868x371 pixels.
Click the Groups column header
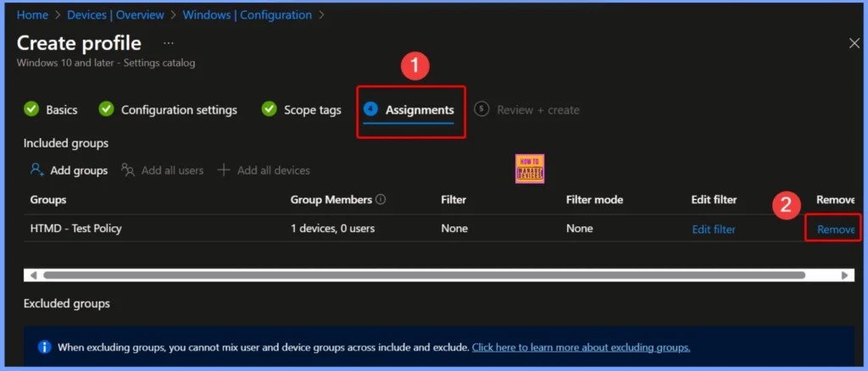[x=48, y=200]
